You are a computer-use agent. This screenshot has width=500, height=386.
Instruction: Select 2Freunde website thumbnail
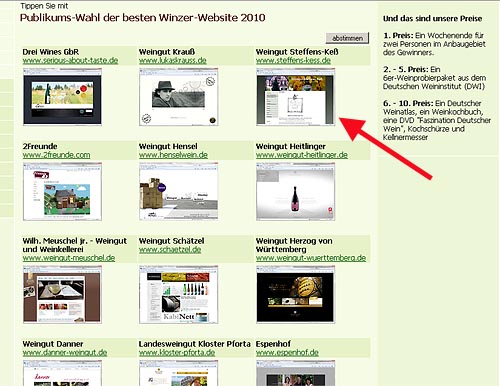pos(62,192)
